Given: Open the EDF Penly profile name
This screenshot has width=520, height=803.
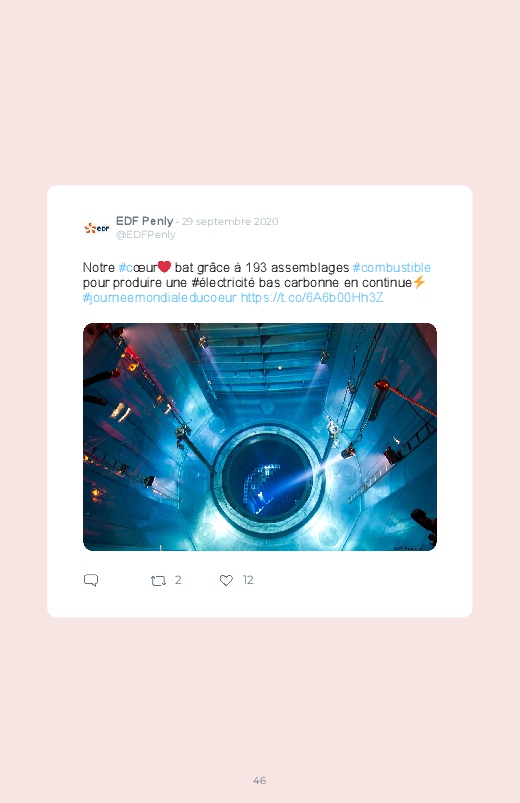Looking at the screenshot, I should coord(144,221).
